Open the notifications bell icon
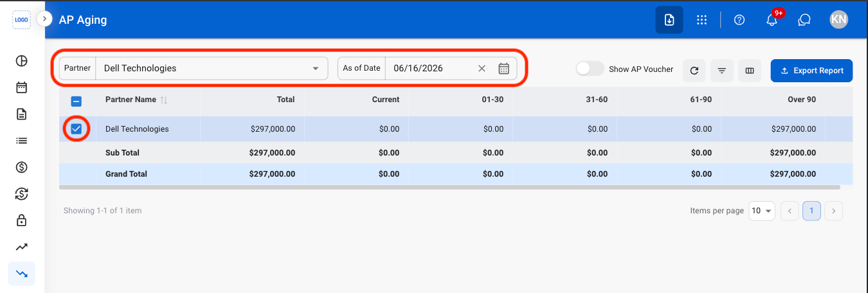The width and height of the screenshot is (868, 293). (772, 20)
